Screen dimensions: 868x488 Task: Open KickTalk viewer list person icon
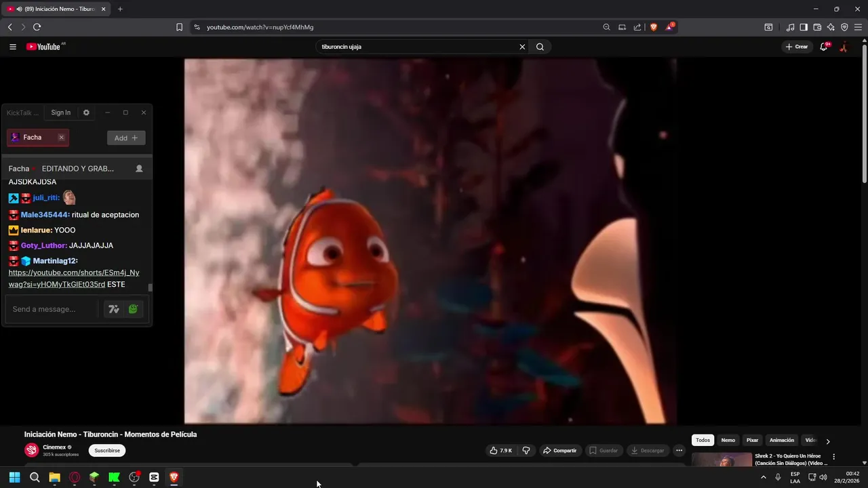click(x=139, y=168)
